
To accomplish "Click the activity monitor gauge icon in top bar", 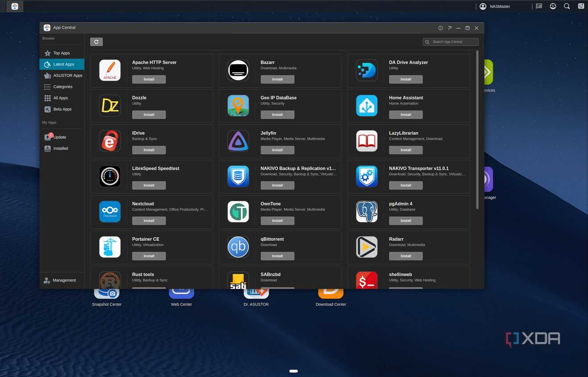I will point(553,6).
